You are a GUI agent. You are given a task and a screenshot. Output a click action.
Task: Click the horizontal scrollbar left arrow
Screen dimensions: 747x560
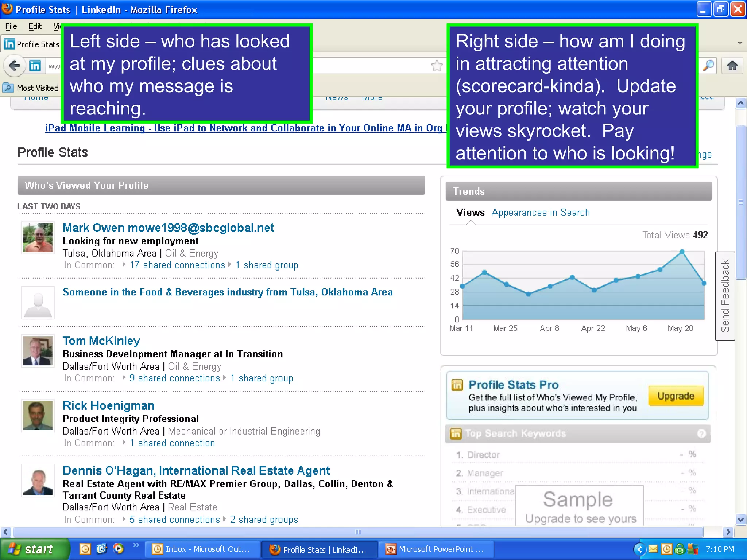point(5,532)
